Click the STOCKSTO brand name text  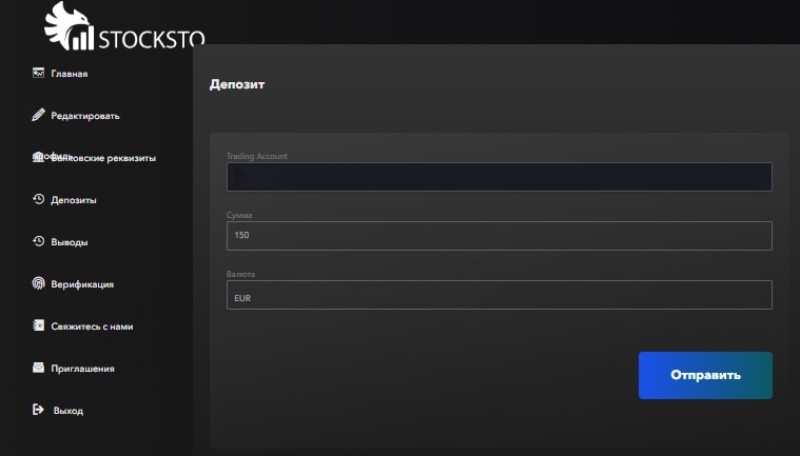point(151,39)
